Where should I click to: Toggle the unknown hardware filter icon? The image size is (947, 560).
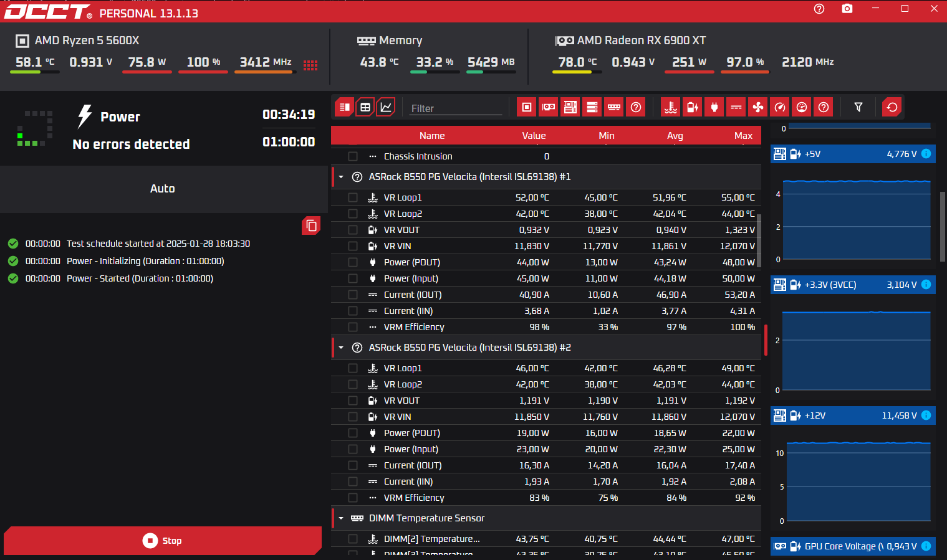tap(636, 107)
